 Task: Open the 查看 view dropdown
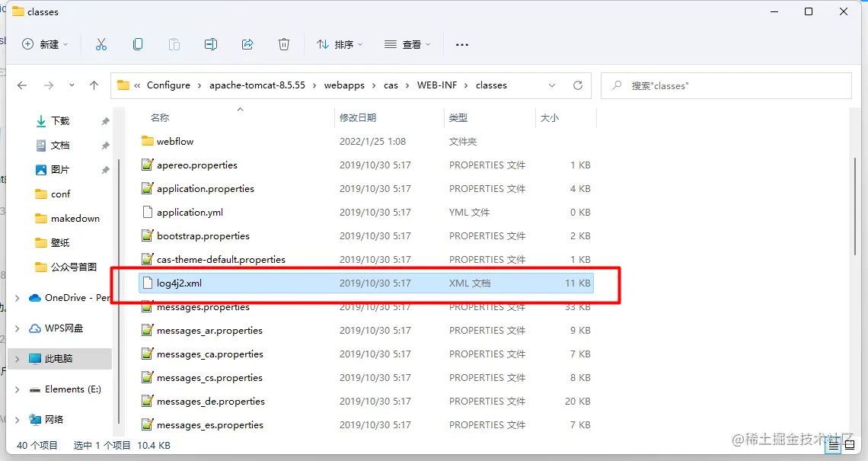(x=407, y=44)
